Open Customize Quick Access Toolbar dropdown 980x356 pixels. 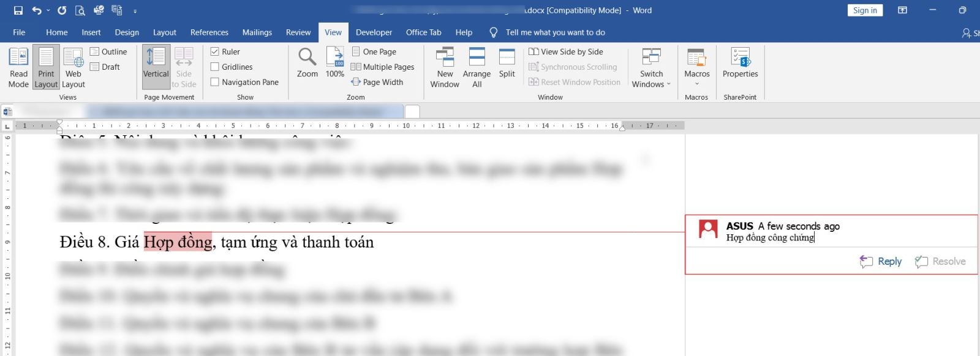click(x=135, y=11)
